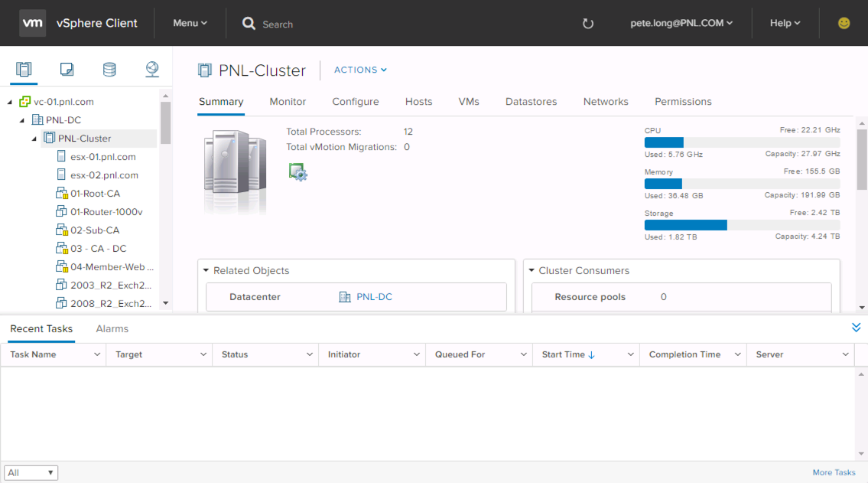
Task: Switch to the Permissions tab
Action: [x=683, y=102]
